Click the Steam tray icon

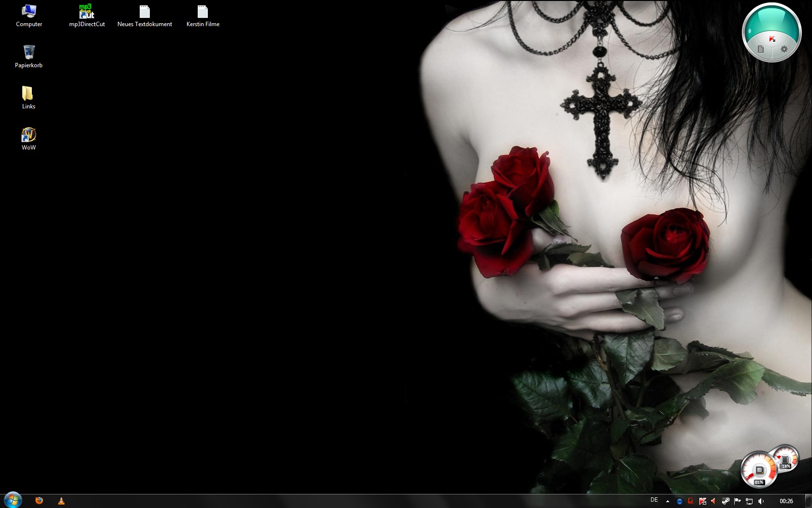726,501
